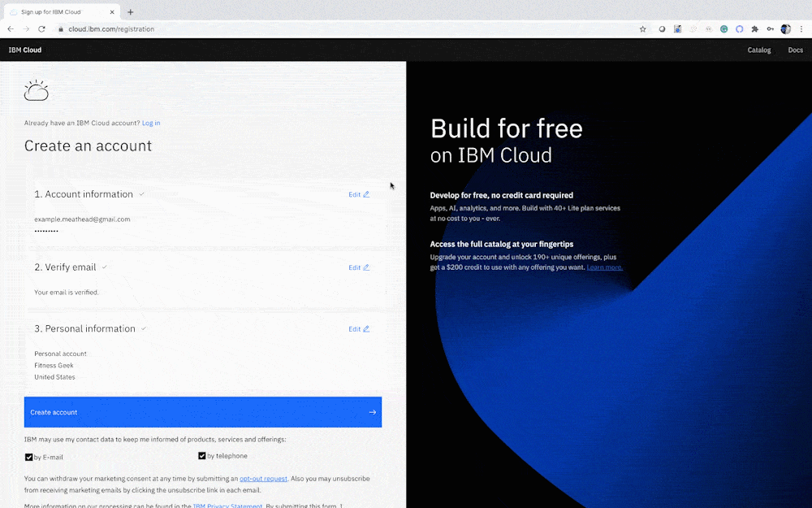Click the example.meathead@gmail.com text
This screenshot has width=812, height=508.
(x=82, y=219)
